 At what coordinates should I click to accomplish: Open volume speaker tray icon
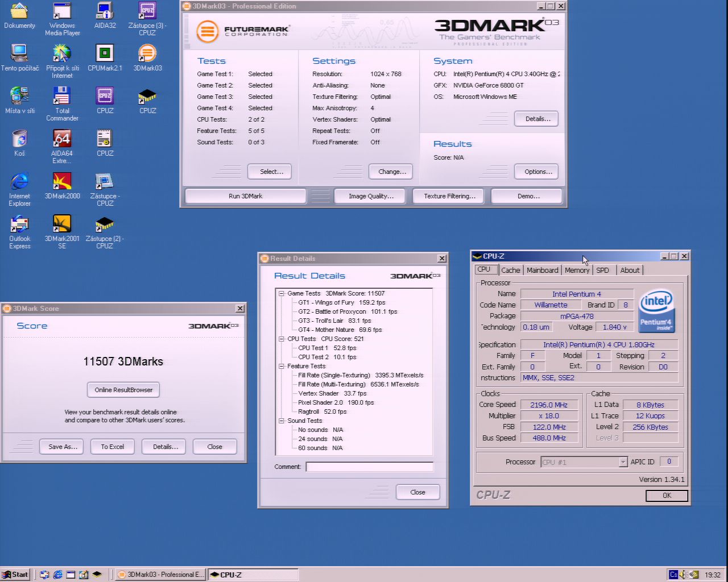point(683,575)
